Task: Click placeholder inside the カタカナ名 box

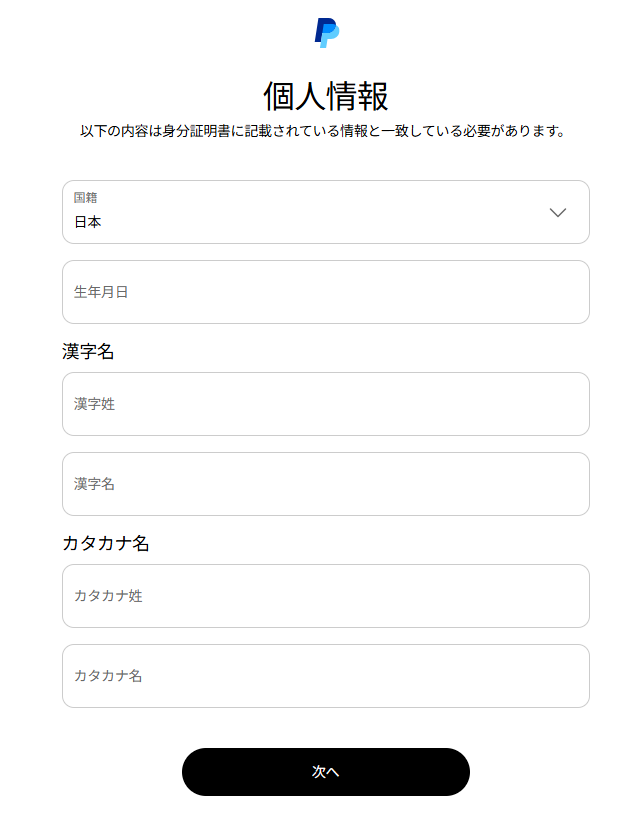Action: [108, 676]
